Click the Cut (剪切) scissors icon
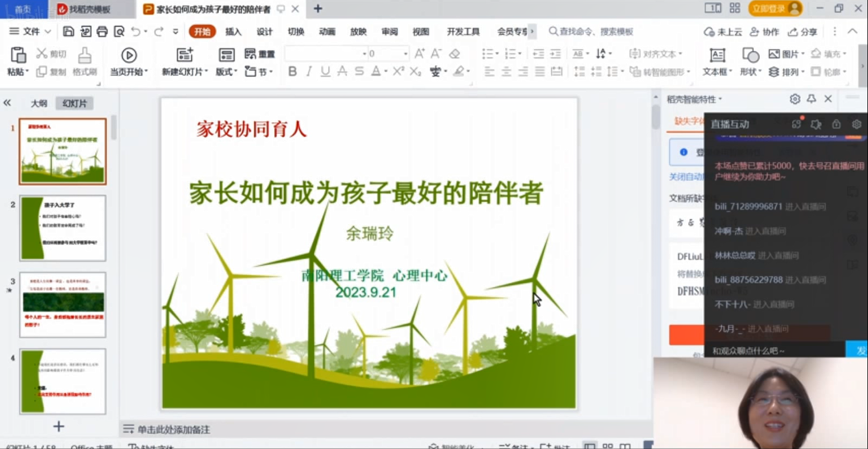 click(42, 53)
